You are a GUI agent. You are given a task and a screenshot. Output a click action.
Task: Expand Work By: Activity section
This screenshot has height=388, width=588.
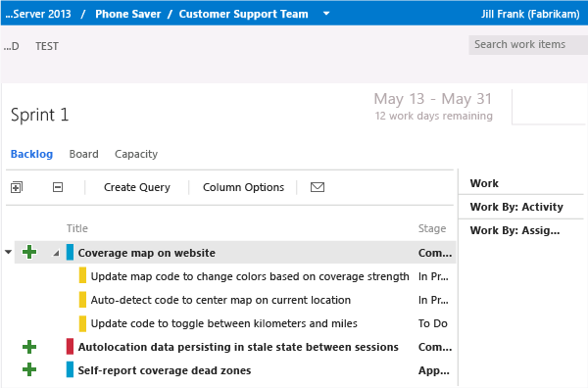pyautogui.click(x=516, y=207)
